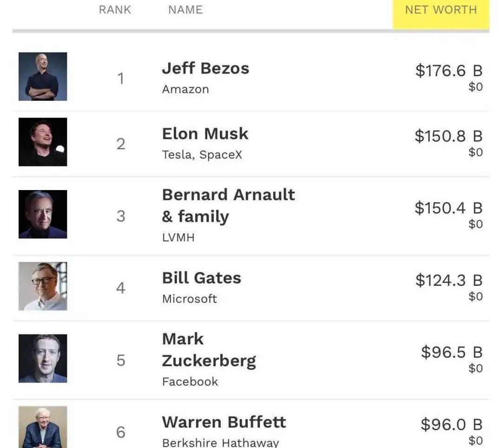Image resolution: width=502 pixels, height=448 pixels.
Task: Click Jeff Bezos profile photo
Action: pyautogui.click(x=43, y=77)
